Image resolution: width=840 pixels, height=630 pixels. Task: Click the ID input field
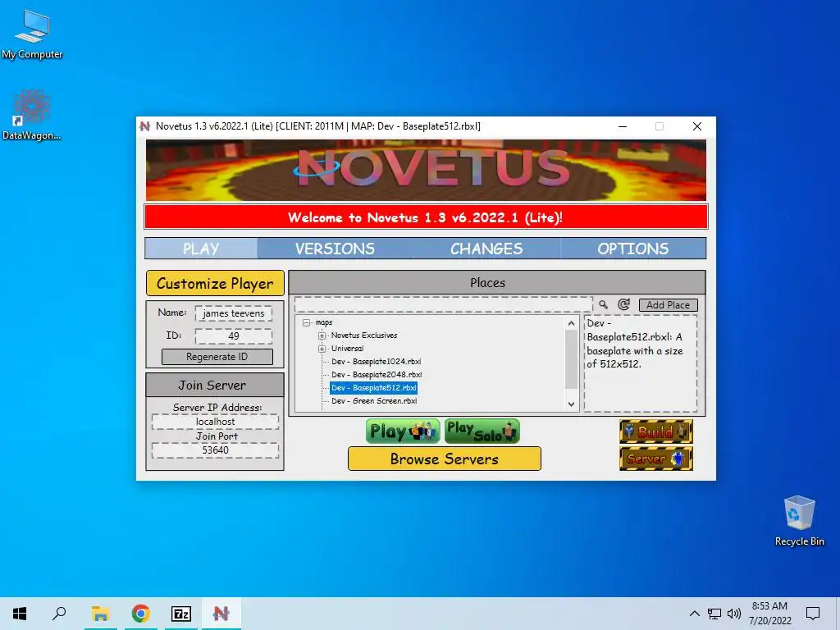click(x=234, y=336)
